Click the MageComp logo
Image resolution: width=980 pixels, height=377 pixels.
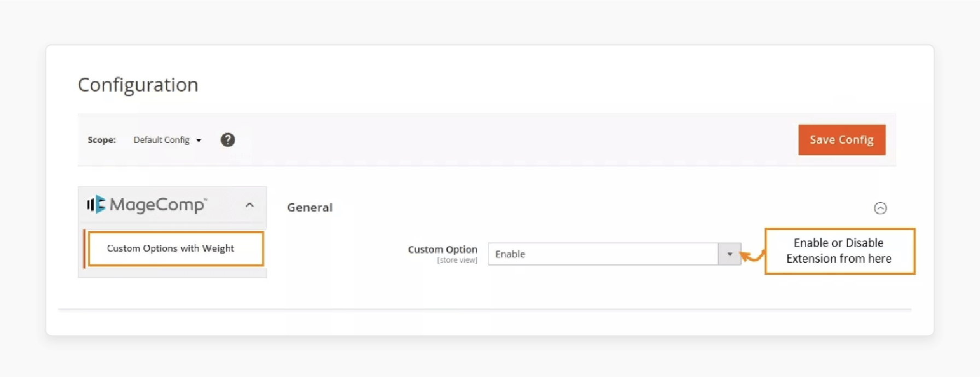click(x=147, y=204)
